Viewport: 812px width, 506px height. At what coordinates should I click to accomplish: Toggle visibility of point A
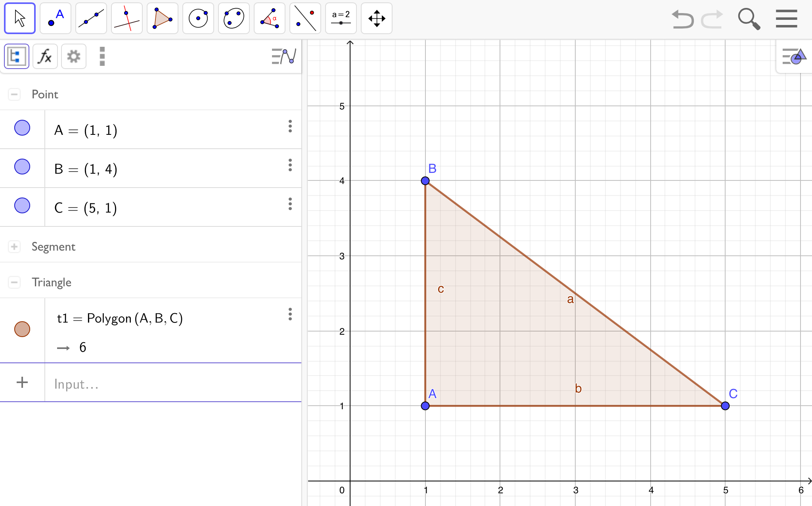pyautogui.click(x=22, y=128)
